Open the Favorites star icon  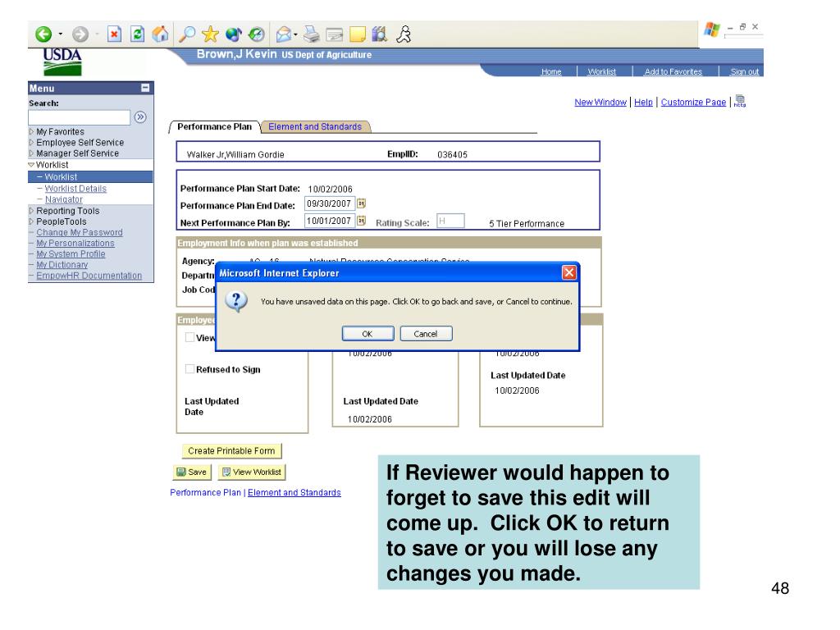coord(210,34)
